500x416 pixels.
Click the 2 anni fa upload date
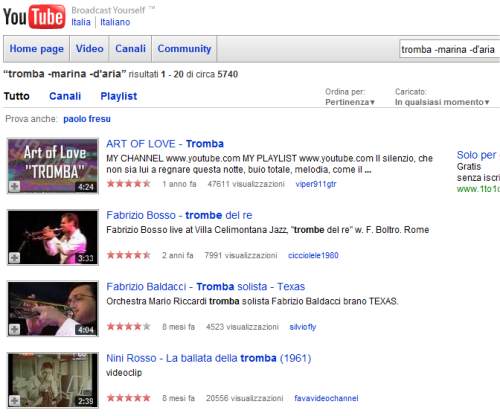pyautogui.click(x=177, y=255)
